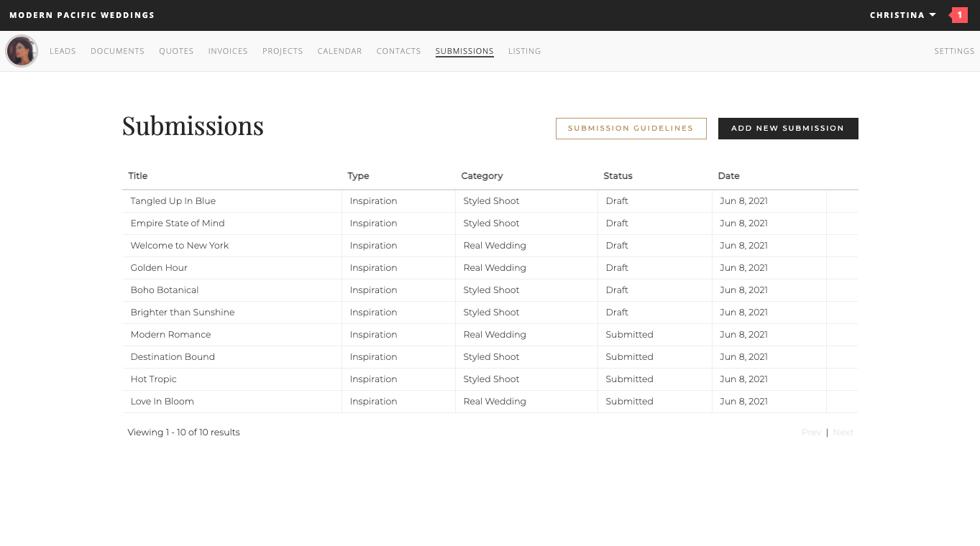Viewport: 980px width, 546px height.
Task: Select the Golden Hour submission row
Action: pos(159,268)
